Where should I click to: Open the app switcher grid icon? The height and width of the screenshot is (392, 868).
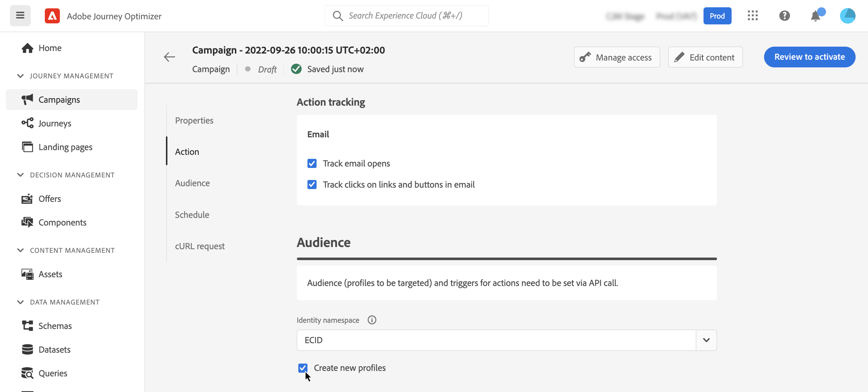click(x=752, y=16)
